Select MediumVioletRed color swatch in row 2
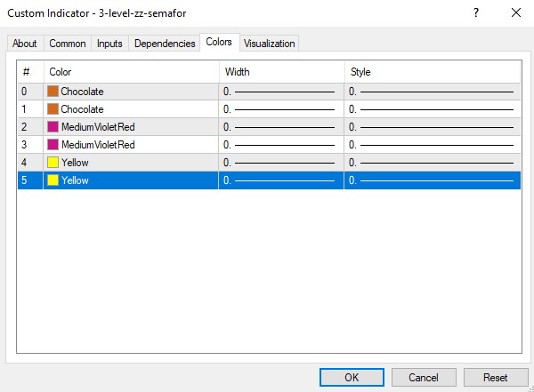The width and height of the screenshot is (534, 392). coord(53,127)
